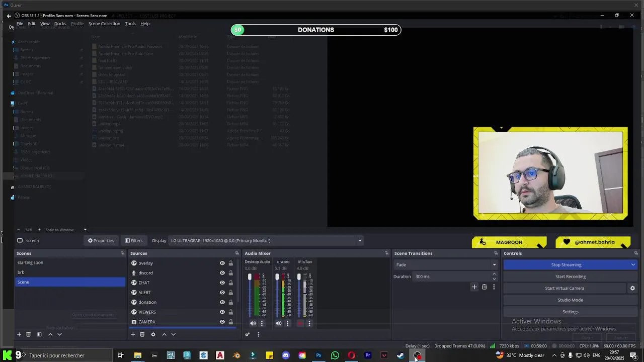Open discord audio three-dot options
Image resolution: width=644 pixels, height=362 pixels.
click(x=288, y=323)
